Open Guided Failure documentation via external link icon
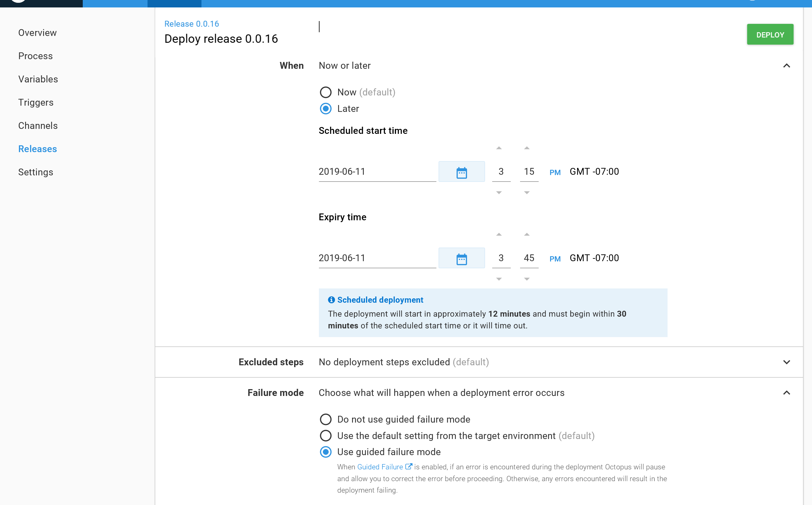The height and width of the screenshot is (505, 812). (x=409, y=466)
